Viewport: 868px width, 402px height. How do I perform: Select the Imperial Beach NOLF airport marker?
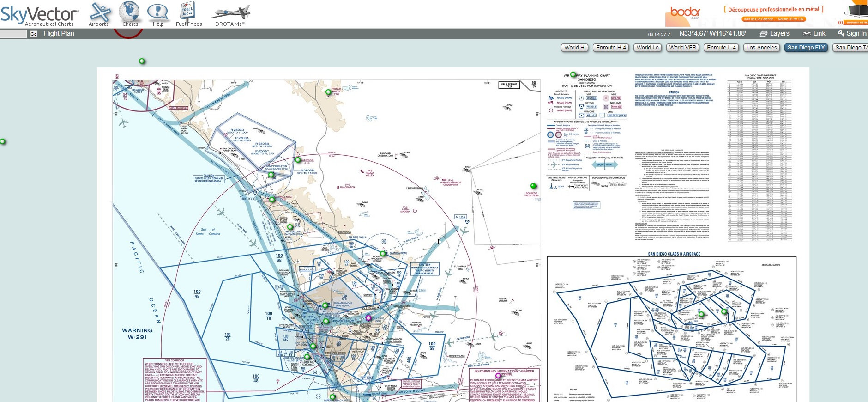pyautogui.click(x=332, y=396)
